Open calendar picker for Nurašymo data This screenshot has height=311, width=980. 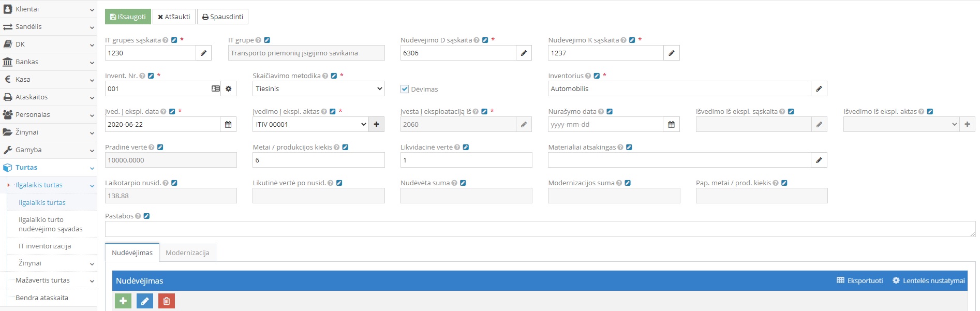pos(671,125)
